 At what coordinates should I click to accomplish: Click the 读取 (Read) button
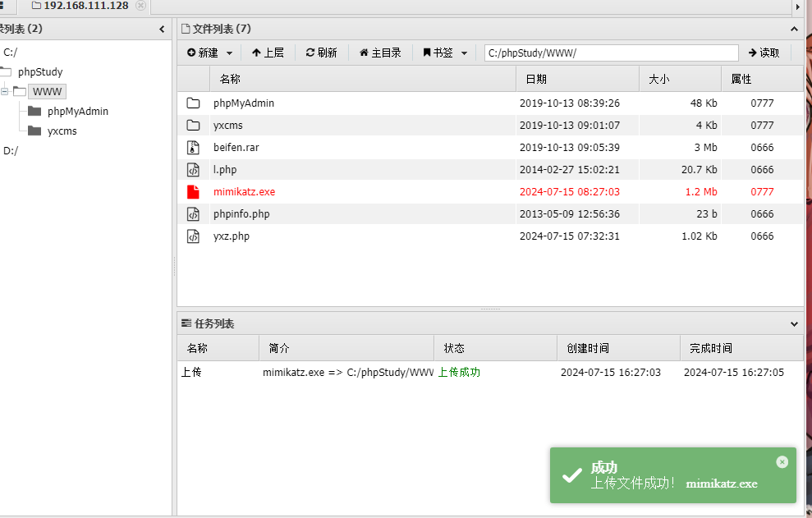coord(764,53)
